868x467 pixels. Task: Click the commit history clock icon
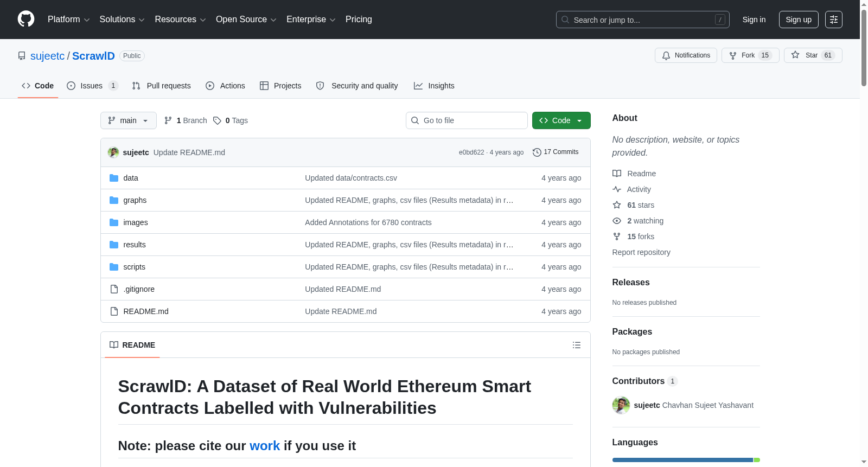coord(537,152)
